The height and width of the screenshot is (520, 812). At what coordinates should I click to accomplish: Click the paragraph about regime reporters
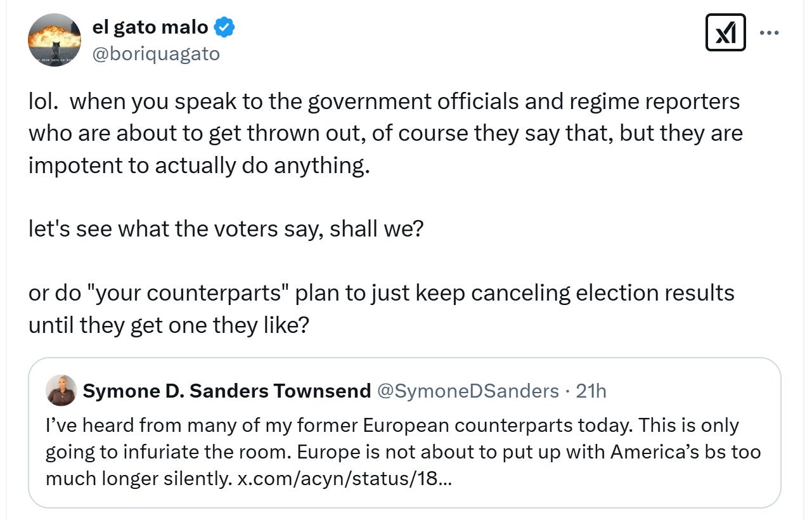tap(385, 133)
